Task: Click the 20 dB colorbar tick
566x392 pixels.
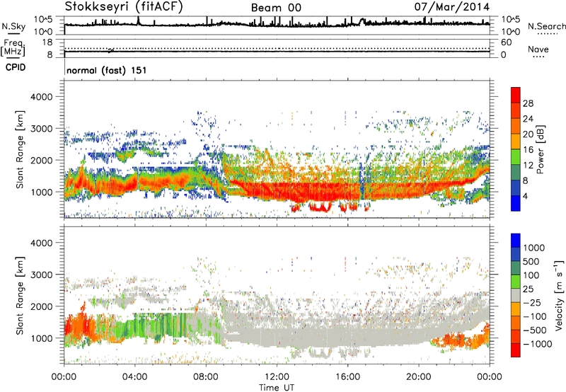Action: pos(528,134)
